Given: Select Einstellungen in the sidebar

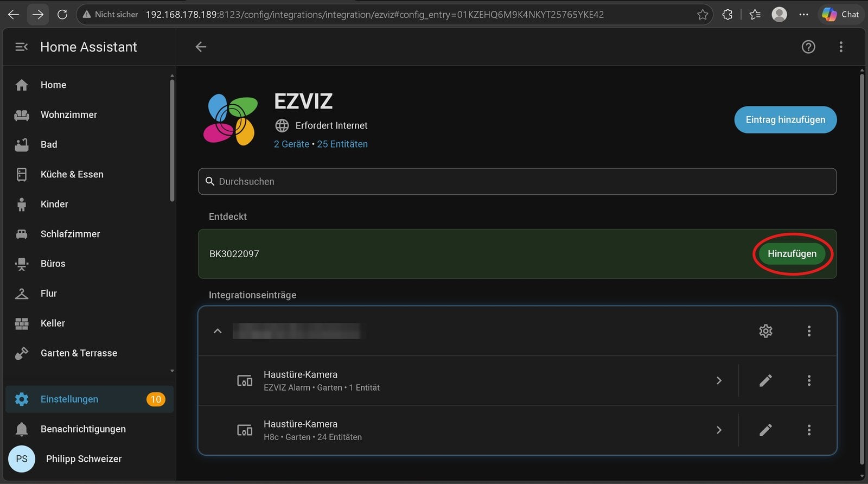Looking at the screenshot, I should 90,399.
